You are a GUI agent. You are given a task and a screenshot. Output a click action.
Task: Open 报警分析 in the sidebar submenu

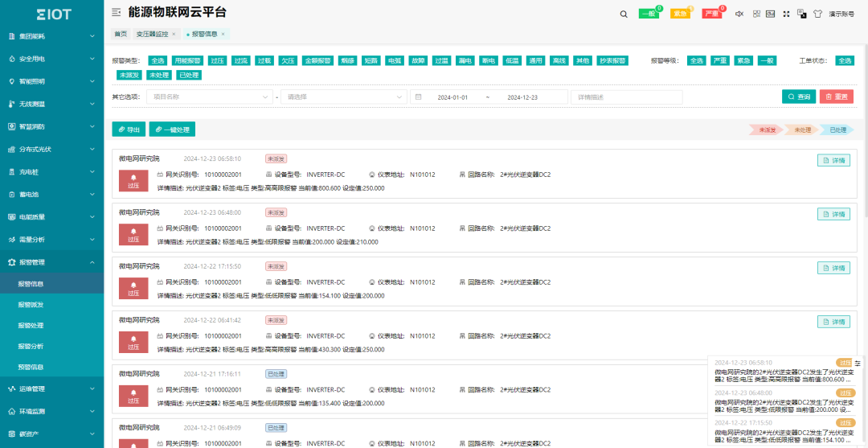[31, 346]
